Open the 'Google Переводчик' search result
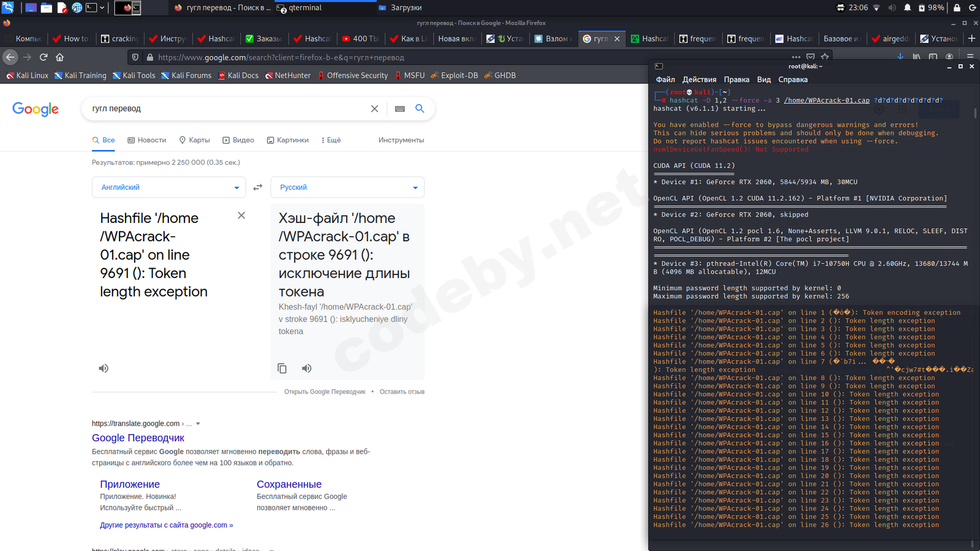 [x=138, y=438]
